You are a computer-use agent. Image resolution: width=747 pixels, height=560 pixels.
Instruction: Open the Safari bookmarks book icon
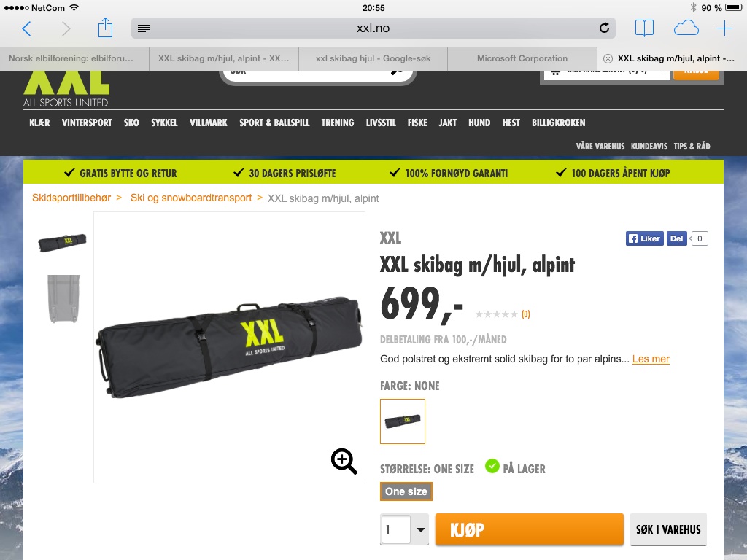point(644,28)
